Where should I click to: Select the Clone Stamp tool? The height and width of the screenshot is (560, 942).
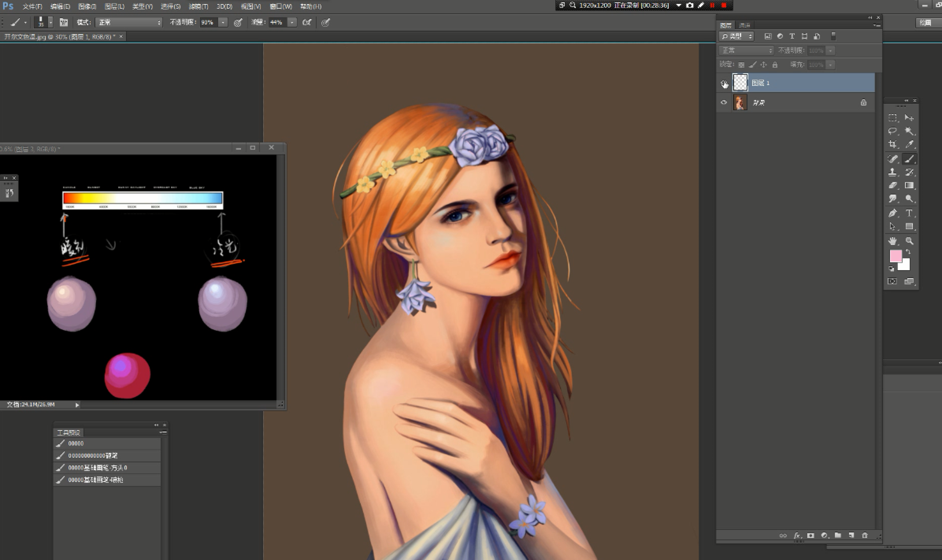click(x=892, y=172)
